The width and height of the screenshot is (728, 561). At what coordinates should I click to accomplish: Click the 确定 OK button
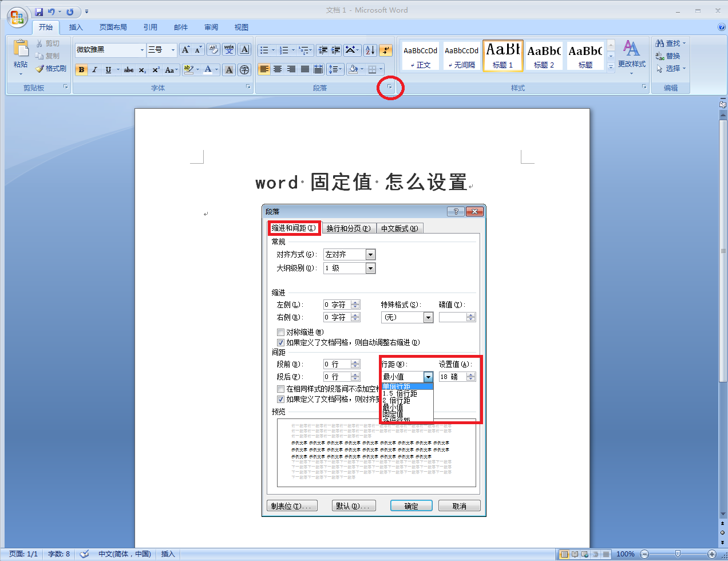(411, 506)
